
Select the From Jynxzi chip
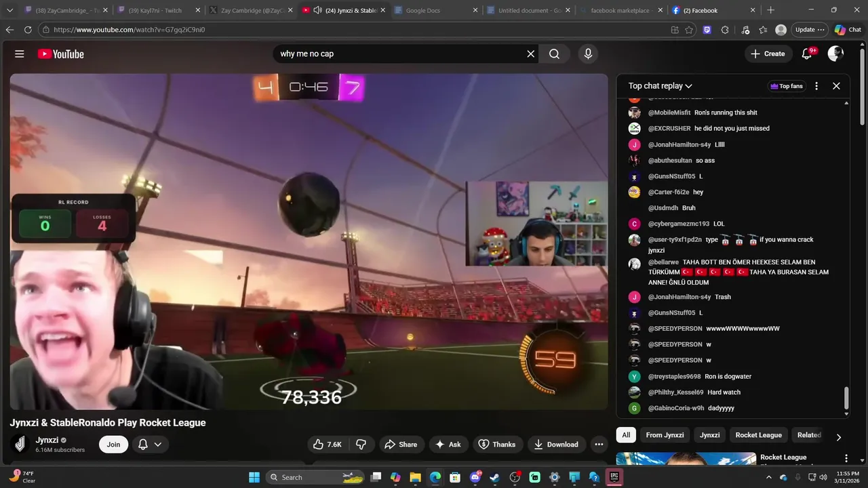665,435
